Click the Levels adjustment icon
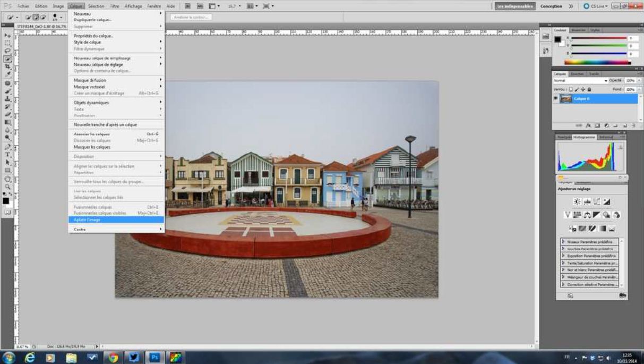644x364 pixels. [587, 202]
